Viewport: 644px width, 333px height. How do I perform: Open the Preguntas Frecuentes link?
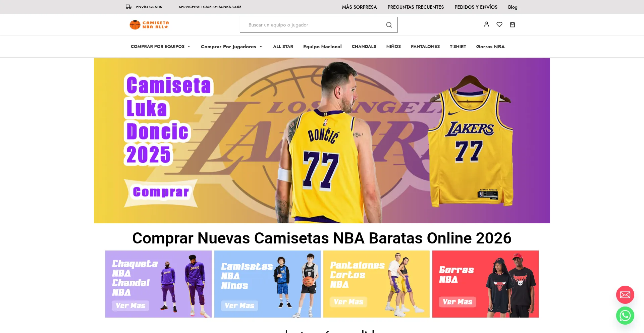click(x=415, y=7)
